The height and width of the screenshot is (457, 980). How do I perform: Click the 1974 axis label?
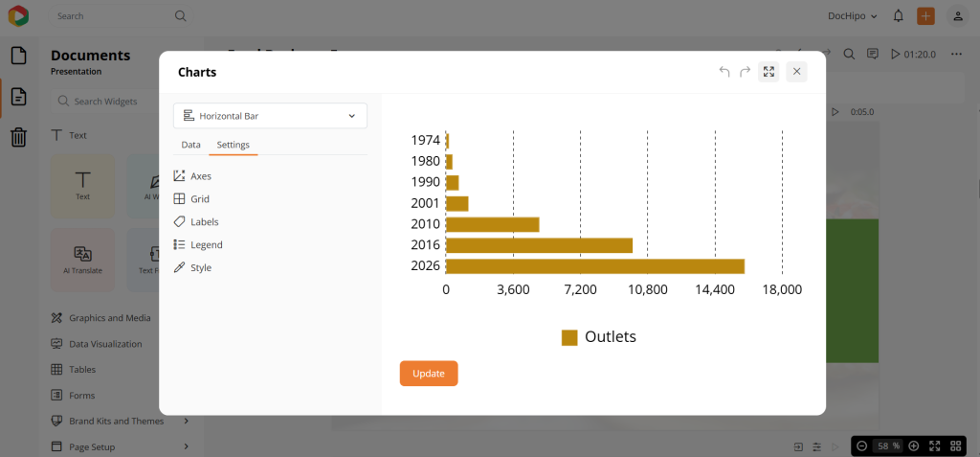coord(426,140)
